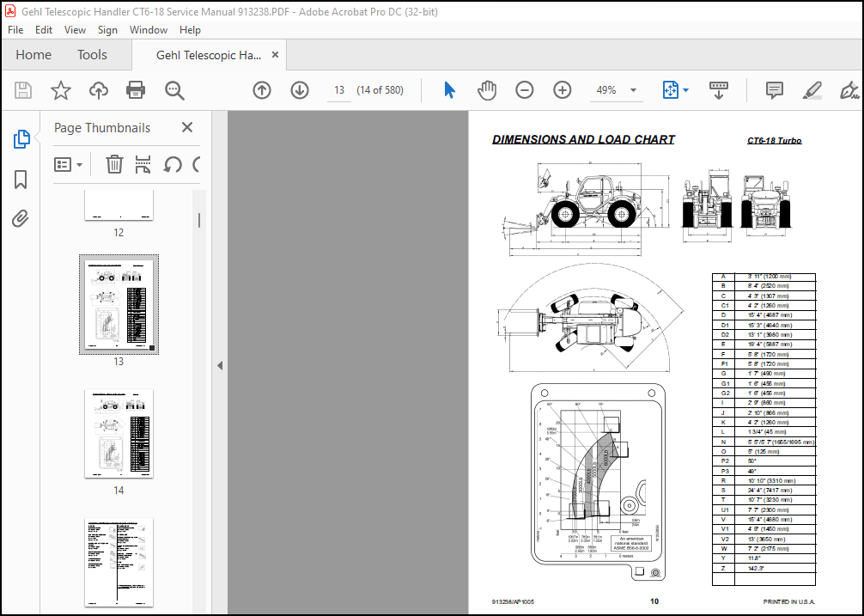Open the File menu

point(15,30)
